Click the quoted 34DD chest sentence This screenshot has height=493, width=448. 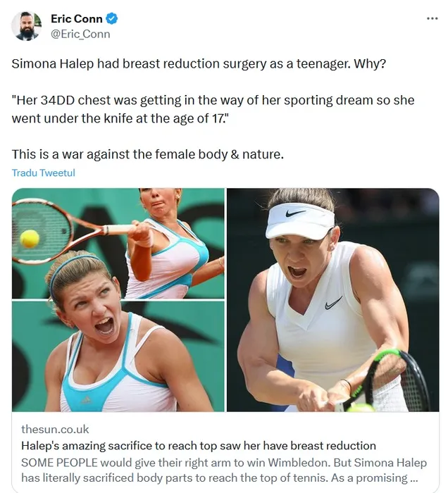(213, 109)
